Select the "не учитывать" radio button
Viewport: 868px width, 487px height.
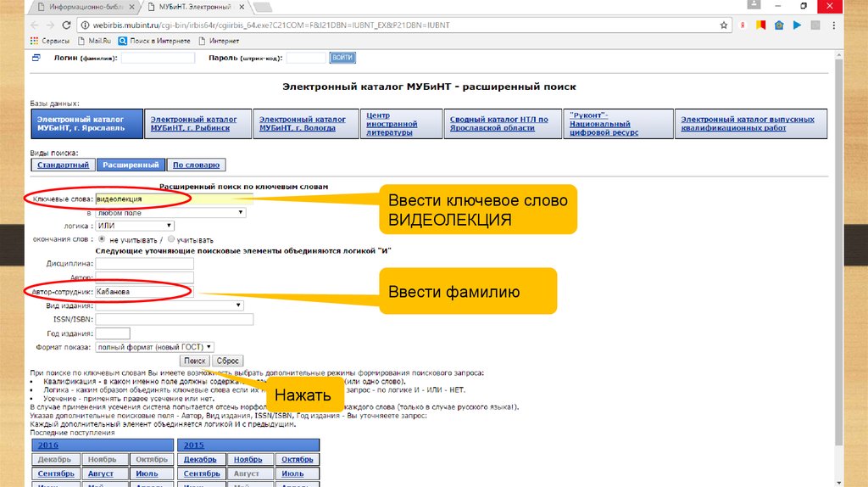point(103,239)
